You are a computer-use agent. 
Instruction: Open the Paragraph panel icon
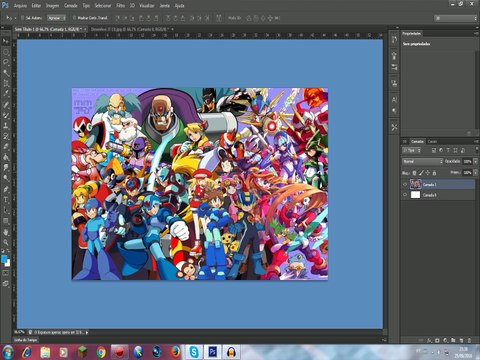click(394, 111)
